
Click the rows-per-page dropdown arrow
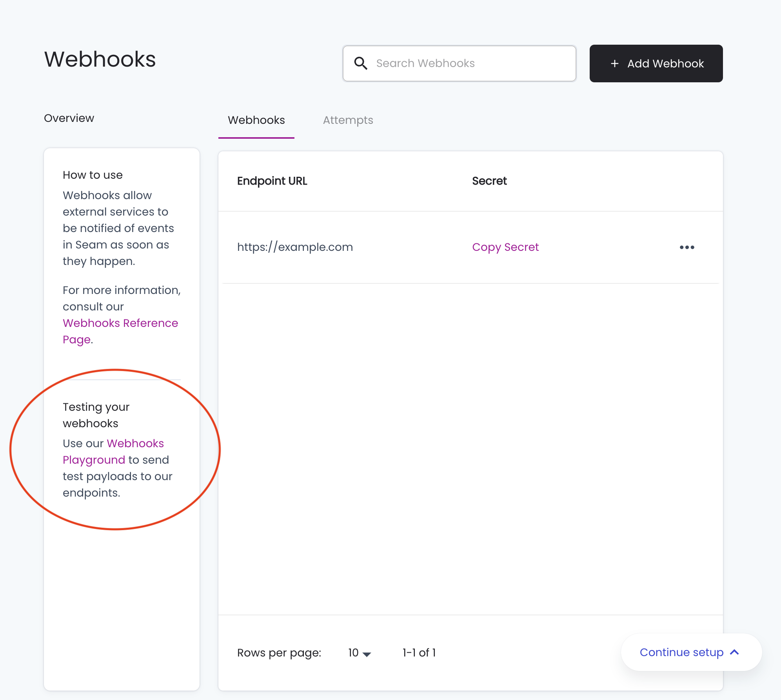(x=367, y=654)
